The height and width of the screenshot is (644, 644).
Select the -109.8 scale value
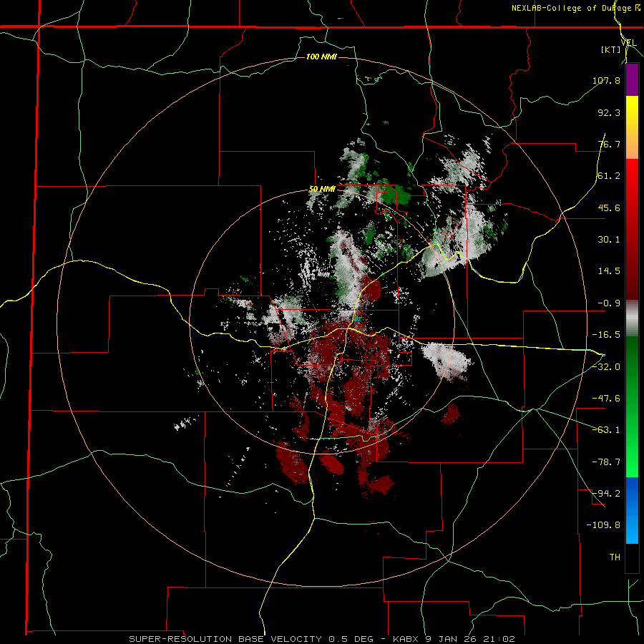pos(603,525)
